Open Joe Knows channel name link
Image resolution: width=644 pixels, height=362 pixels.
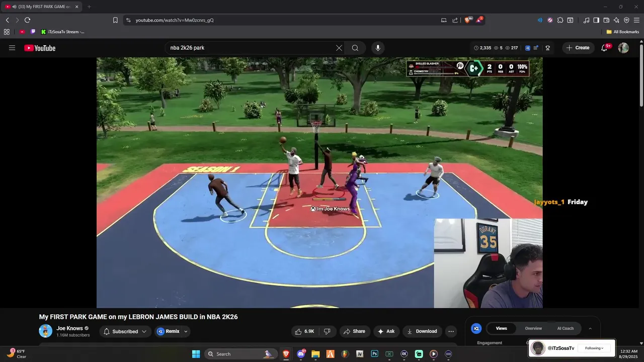pyautogui.click(x=69, y=328)
